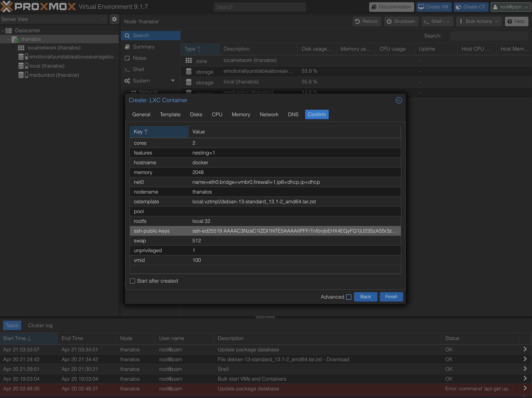Select the Tasks tab

coord(12,326)
